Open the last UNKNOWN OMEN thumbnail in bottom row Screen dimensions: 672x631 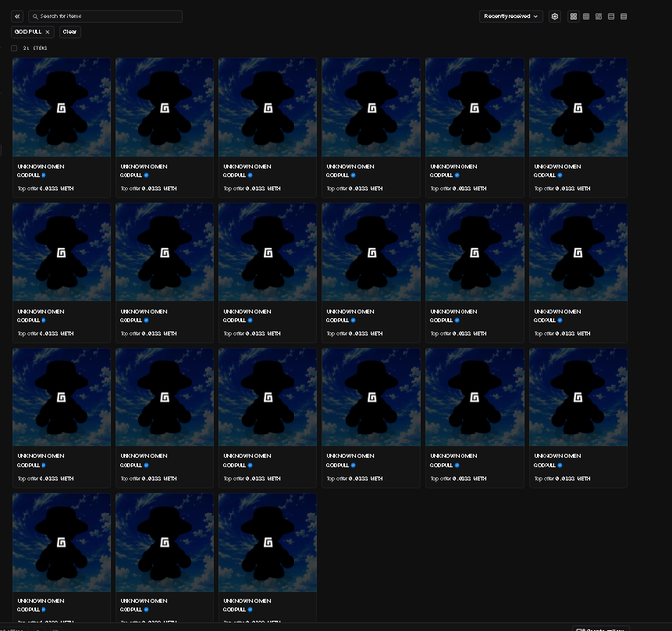(x=268, y=542)
